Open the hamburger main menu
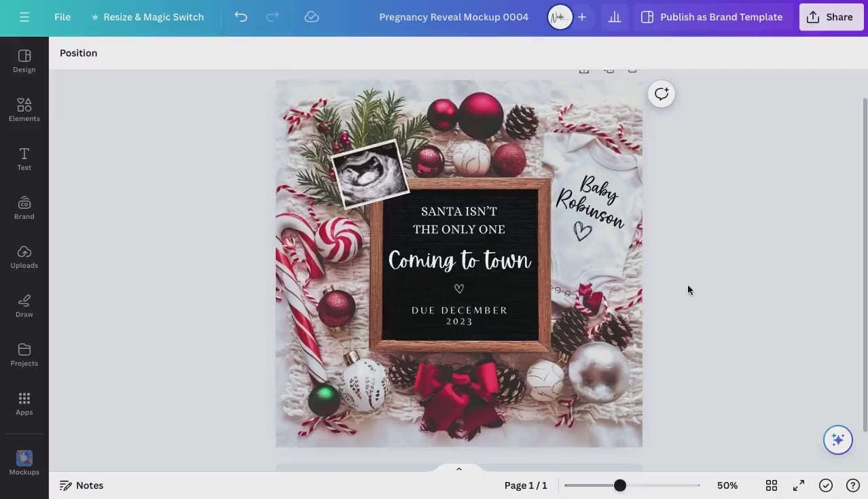 click(x=24, y=17)
